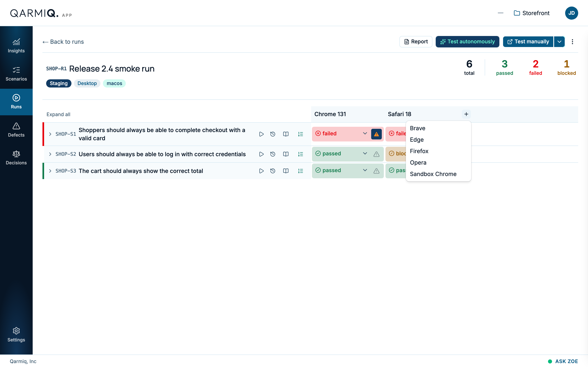Viewport: 588px width, 368px height.
Task: Add a browser column with the plus icon
Action: coord(466,114)
